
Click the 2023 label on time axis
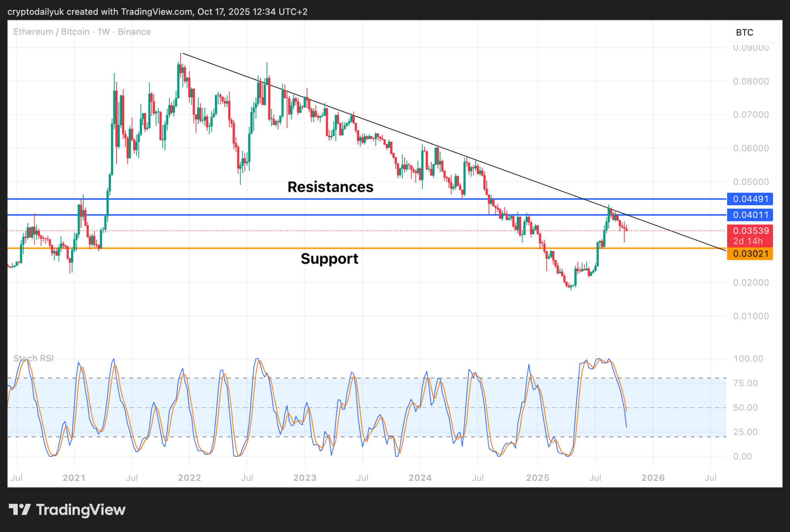[x=305, y=478]
